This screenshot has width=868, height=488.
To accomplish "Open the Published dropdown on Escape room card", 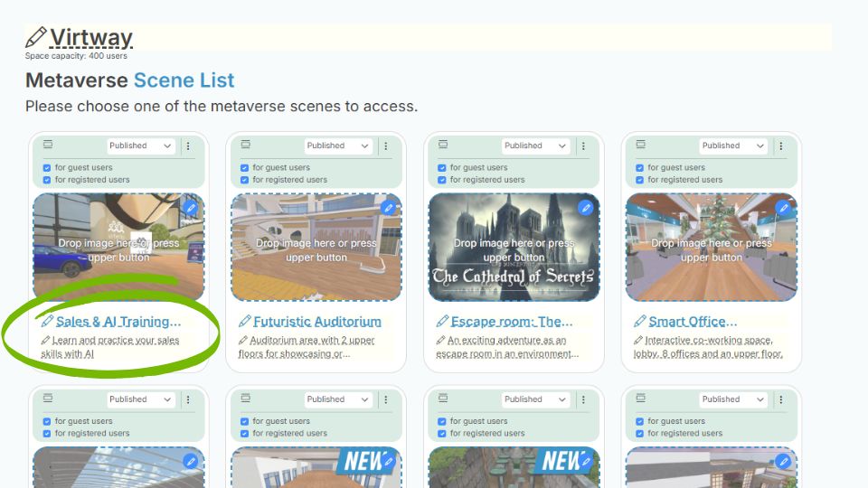I will (536, 145).
